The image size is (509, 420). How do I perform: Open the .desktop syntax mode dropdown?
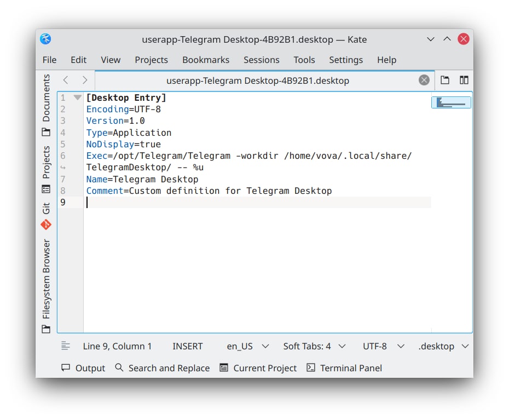point(443,346)
